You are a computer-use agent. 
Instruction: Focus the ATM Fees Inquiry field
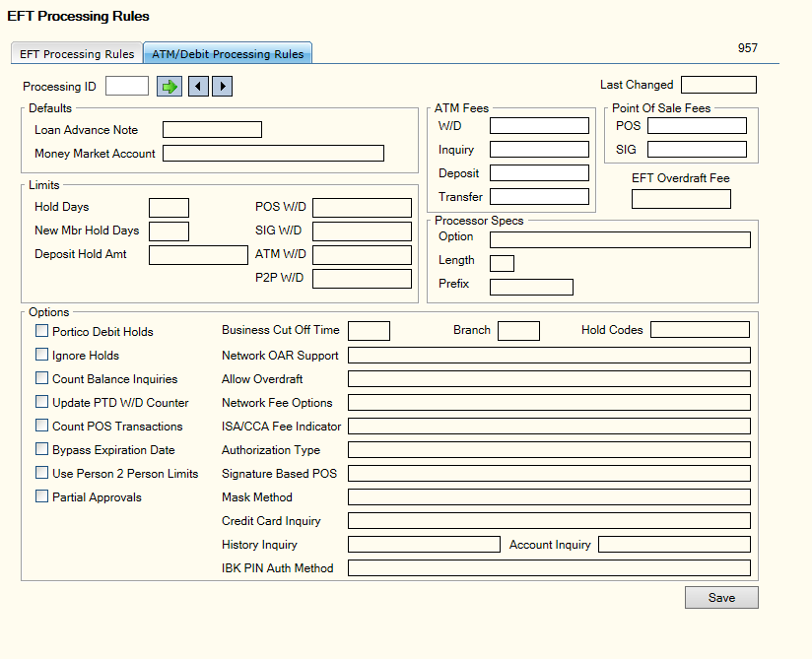pyautogui.click(x=540, y=150)
